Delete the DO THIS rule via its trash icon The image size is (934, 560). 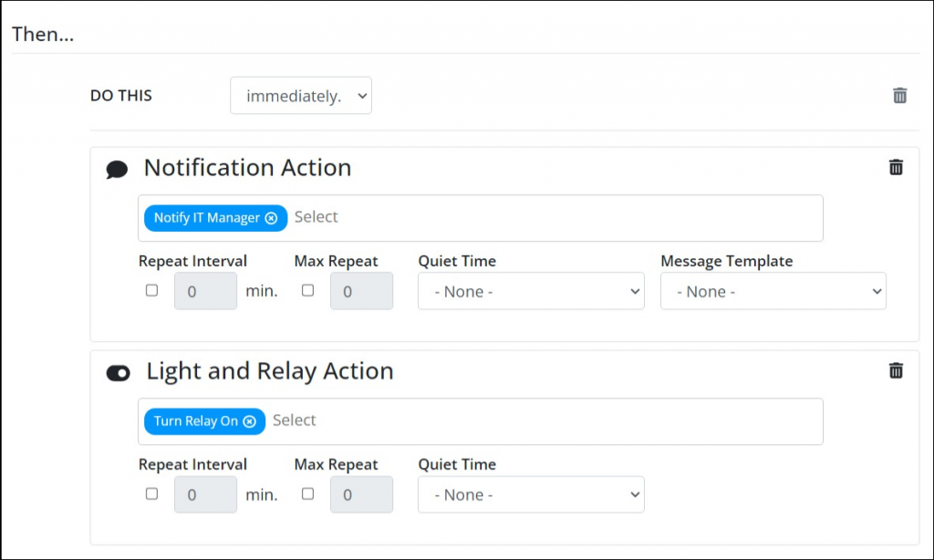[899, 95]
